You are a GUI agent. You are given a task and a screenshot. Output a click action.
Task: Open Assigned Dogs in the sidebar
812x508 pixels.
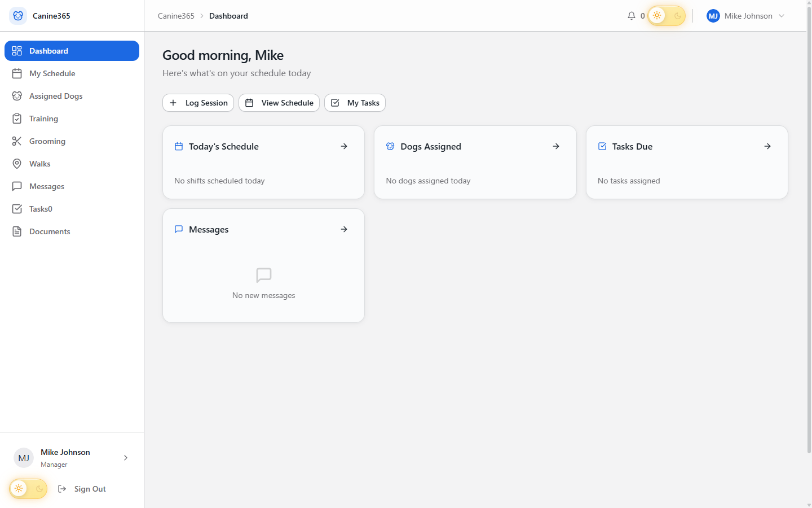72,96
